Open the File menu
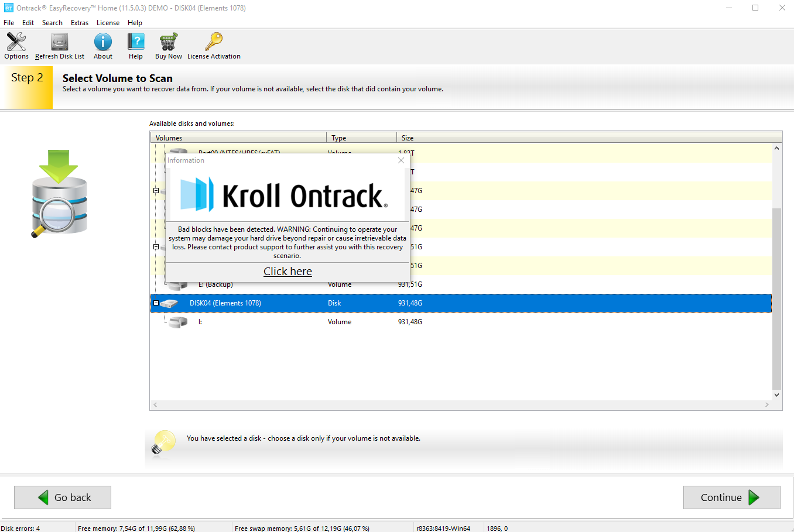Screen dimensions: 794x532 pyautogui.click(x=9, y=23)
